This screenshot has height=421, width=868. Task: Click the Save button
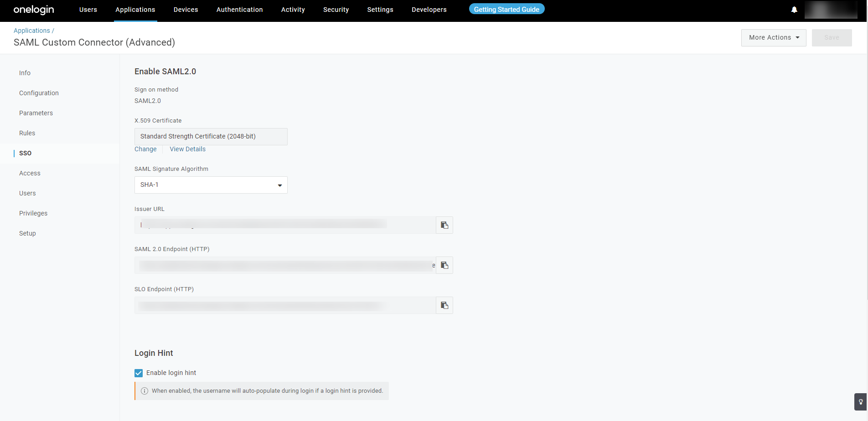coord(832,38)
